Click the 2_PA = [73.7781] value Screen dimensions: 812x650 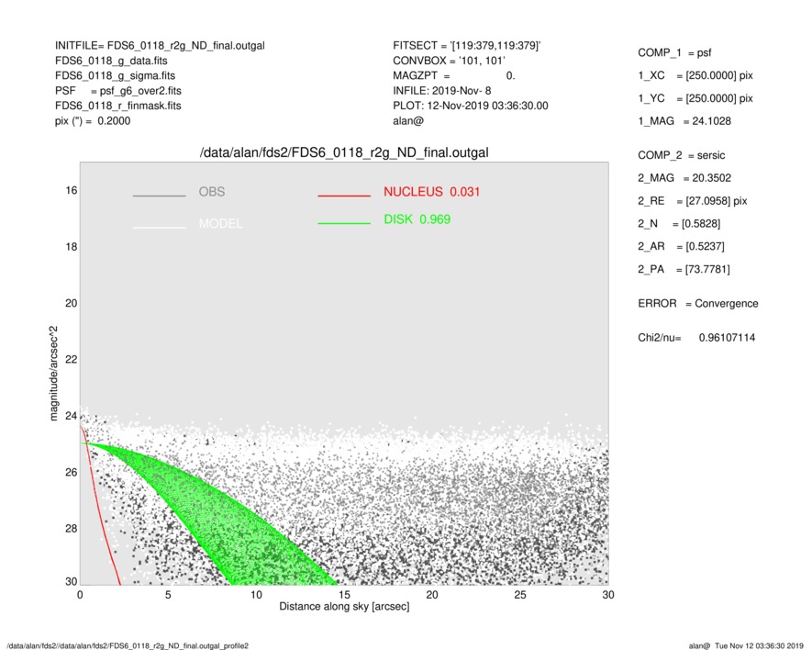(684, 270)
